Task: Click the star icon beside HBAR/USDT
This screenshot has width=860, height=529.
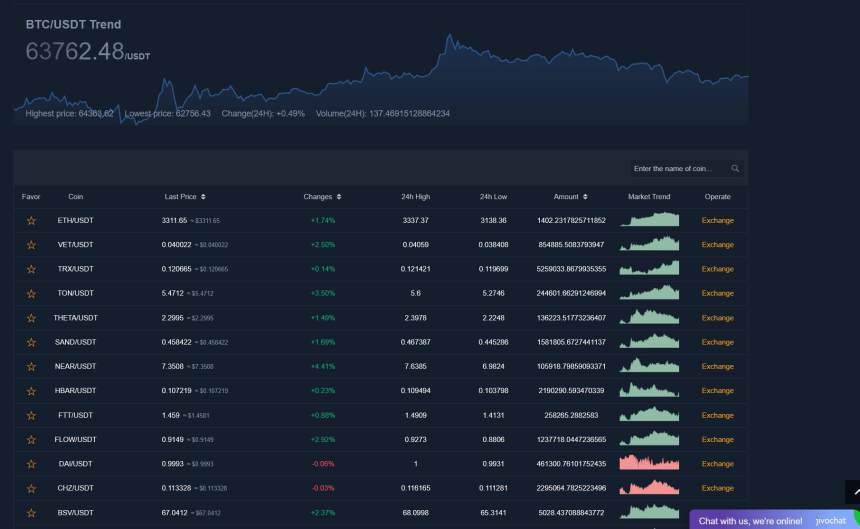Action: 31,391
